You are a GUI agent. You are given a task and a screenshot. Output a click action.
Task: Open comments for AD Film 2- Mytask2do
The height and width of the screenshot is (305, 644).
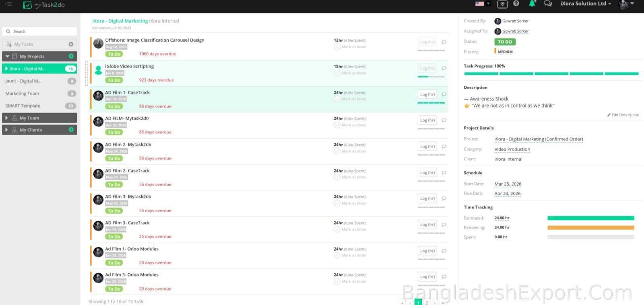coord(444,146)
